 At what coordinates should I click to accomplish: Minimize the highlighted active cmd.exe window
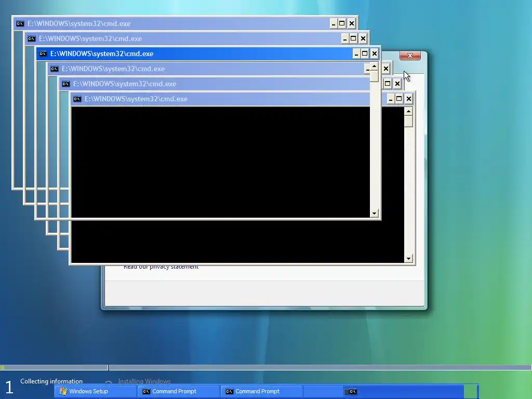point(356,54)
